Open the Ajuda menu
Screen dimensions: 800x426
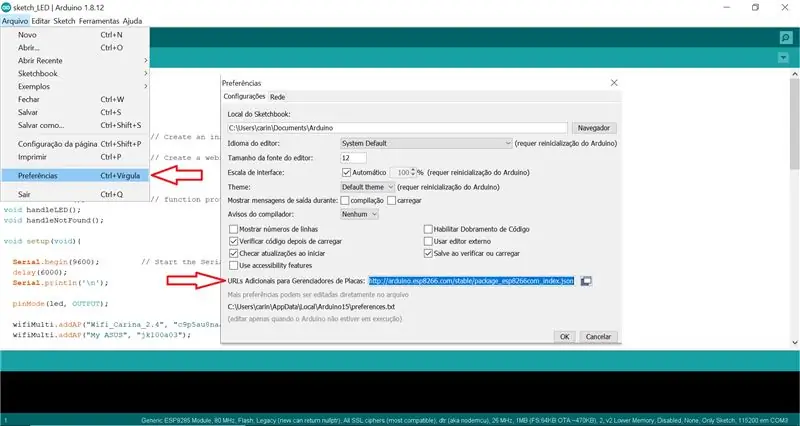[x=132, y=21]
